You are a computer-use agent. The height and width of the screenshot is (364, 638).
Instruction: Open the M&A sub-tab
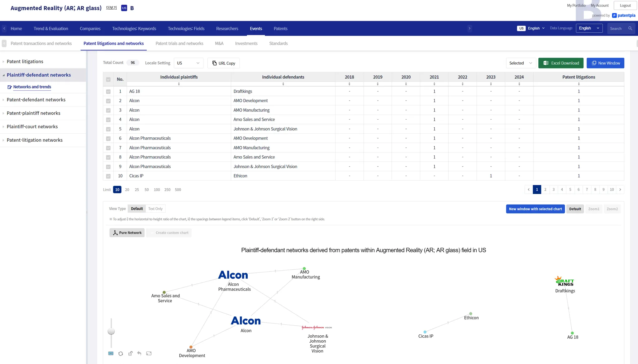pos(219,44)
